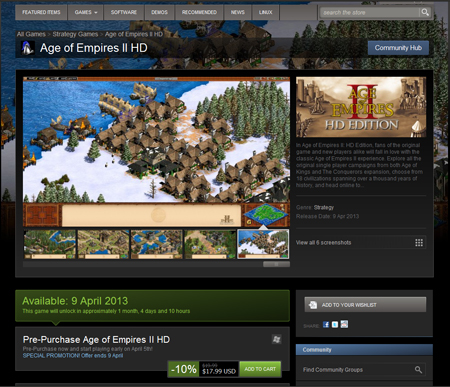
Task: Click the Available: 9 April 2013 heading
Action: (75, 301)
